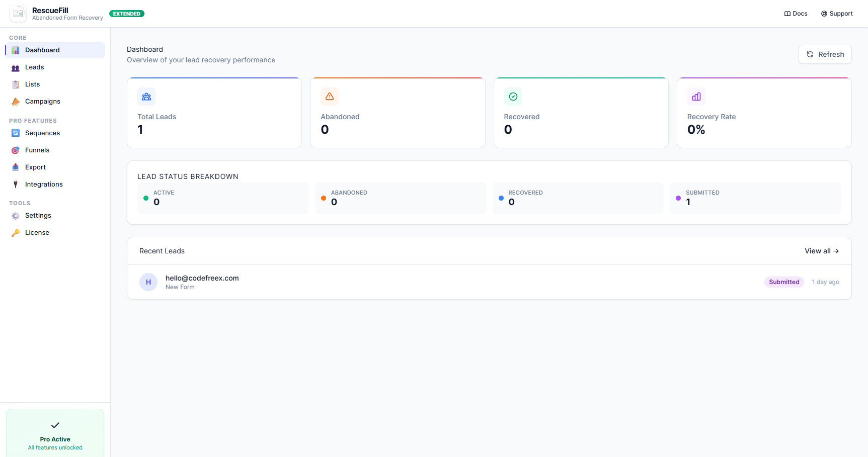This screenshot has height=457, width=868.
Task: Open Sequences under Pro Features
Action: (x=42, y=133)
